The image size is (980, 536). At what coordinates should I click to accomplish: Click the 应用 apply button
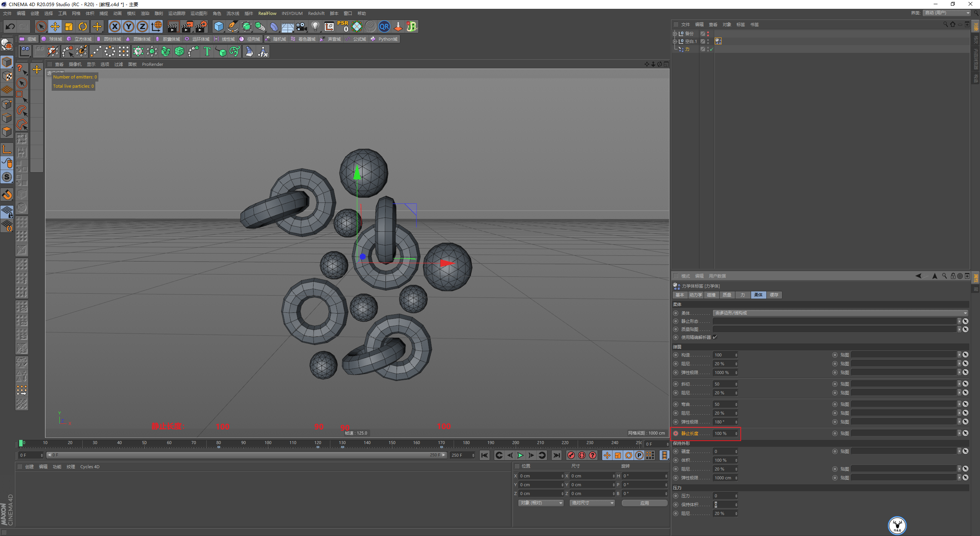644,503
